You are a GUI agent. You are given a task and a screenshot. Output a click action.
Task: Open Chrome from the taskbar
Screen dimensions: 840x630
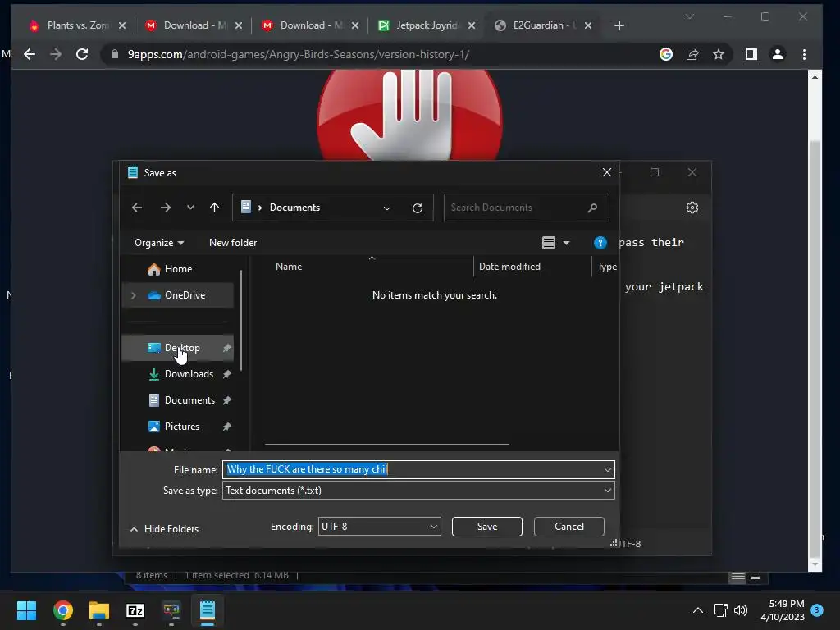[x=62, y=610]
